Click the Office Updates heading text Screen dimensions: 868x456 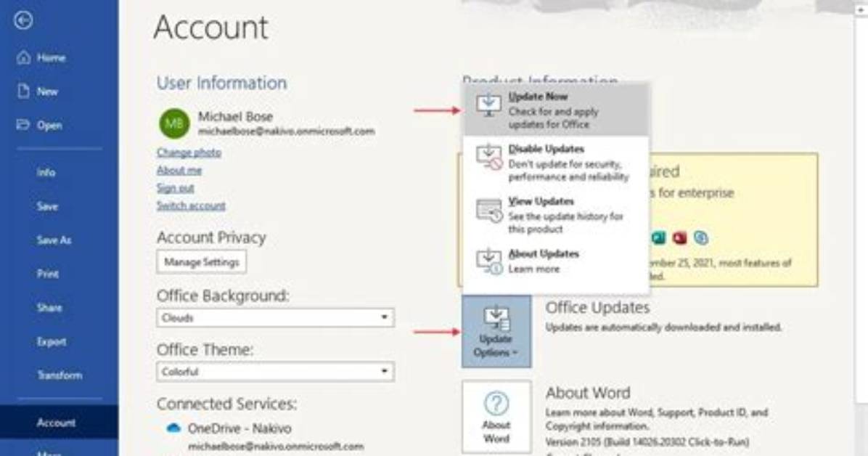[x=598, y=307]
